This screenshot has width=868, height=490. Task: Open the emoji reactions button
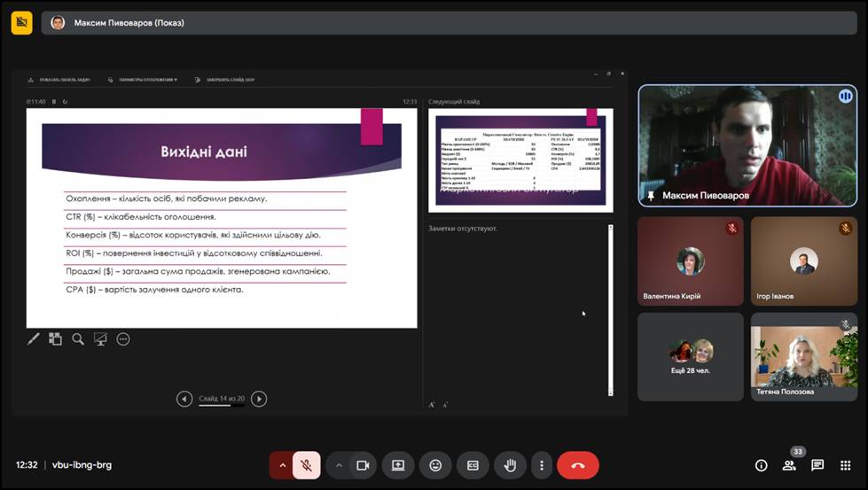tap(435, 465)
